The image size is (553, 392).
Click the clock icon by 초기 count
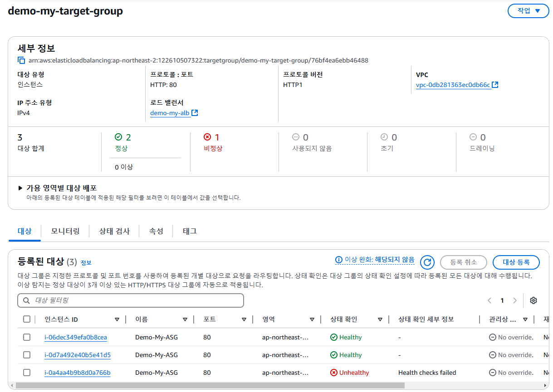(x=384, y=137)
